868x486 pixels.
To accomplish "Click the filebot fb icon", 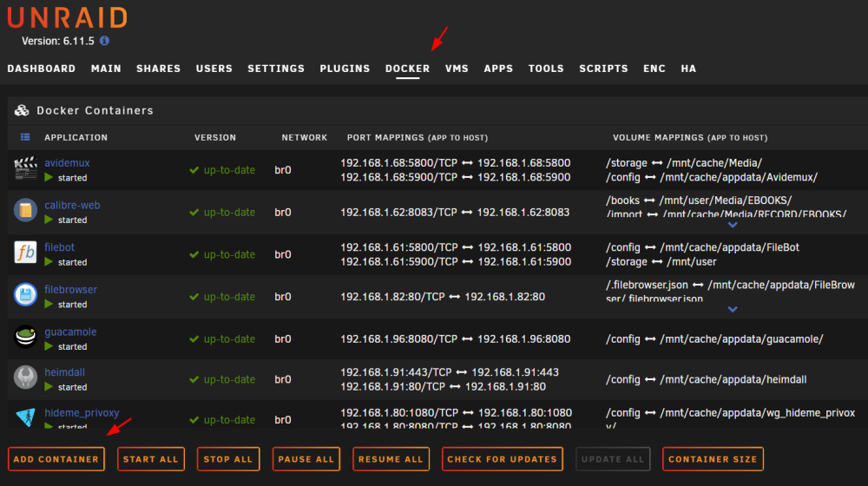I will (25, 253).
